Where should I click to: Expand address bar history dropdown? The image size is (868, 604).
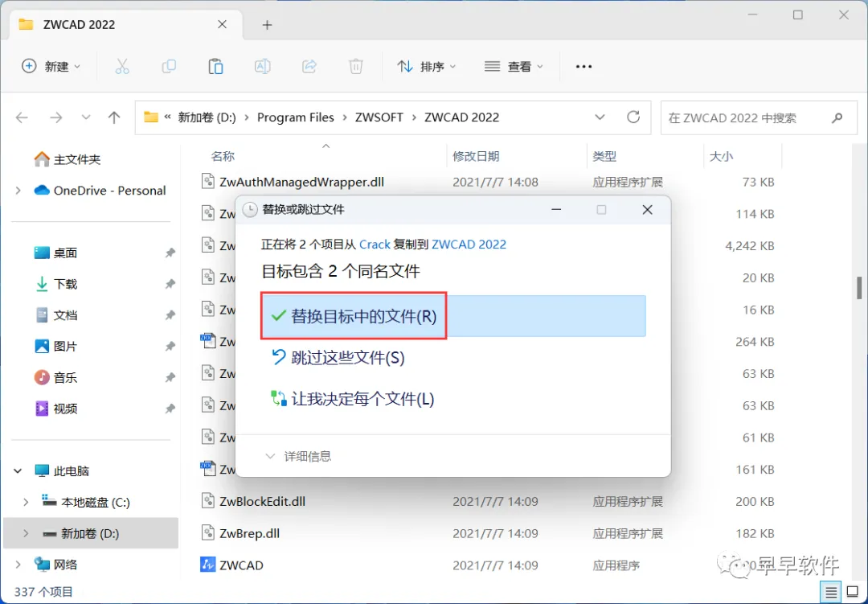coord(600,117)
